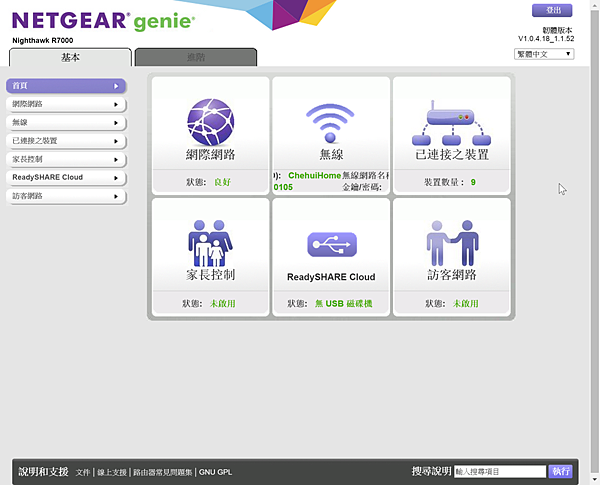Click the 登出 logout button
Viewport: 600px width, 485px height.
[552, 10]
